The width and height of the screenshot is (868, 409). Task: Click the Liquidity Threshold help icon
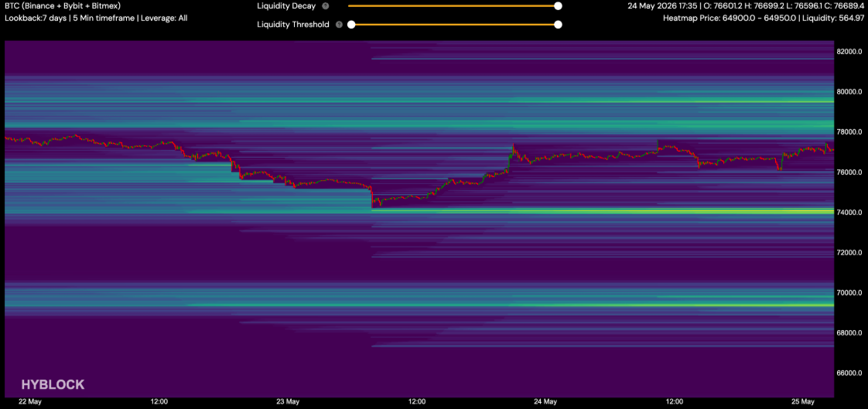click(339, 24)
